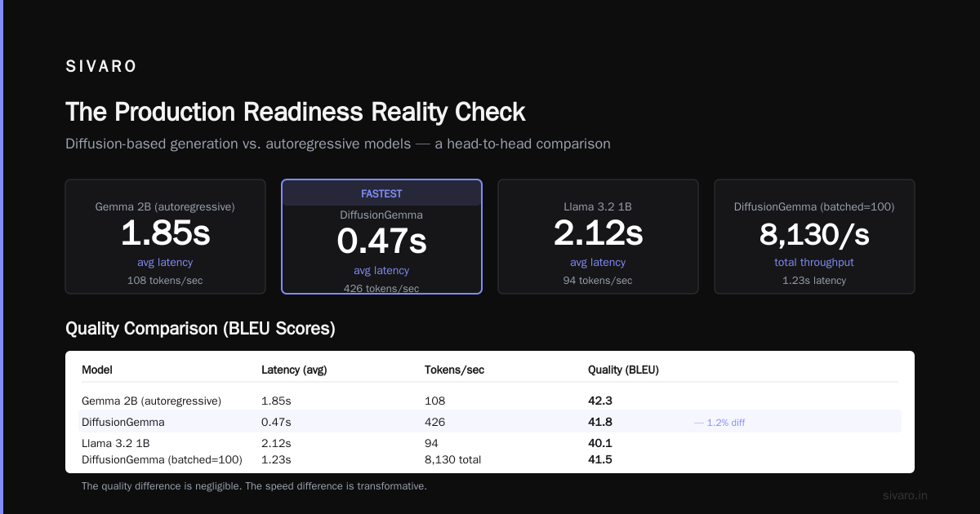This screenshot has height=514, width=980.
Task: Select the Gemma 2B (autoregressive) table row
Action: pos(490,401)
